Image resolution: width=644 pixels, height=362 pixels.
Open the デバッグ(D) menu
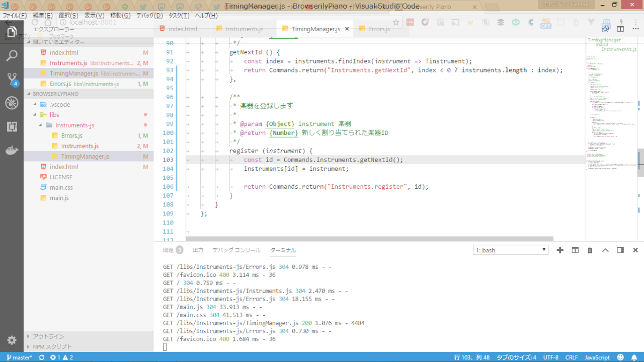pos(149,16)
